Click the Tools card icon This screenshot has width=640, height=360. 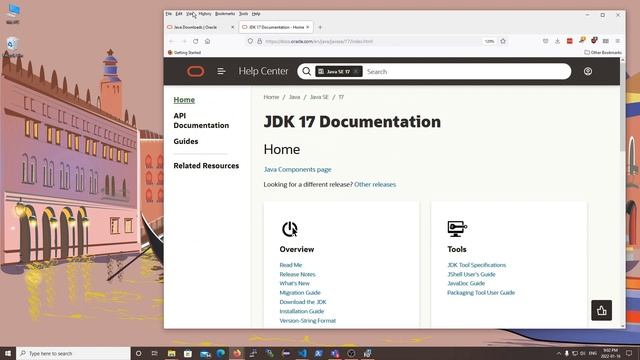coord(457,229)
